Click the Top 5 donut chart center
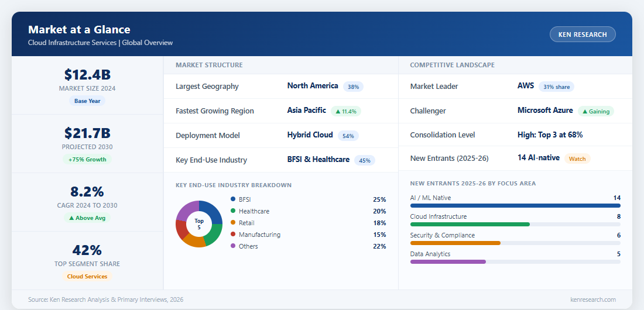This screenshot has height=310, width=644. pos(199,224)
